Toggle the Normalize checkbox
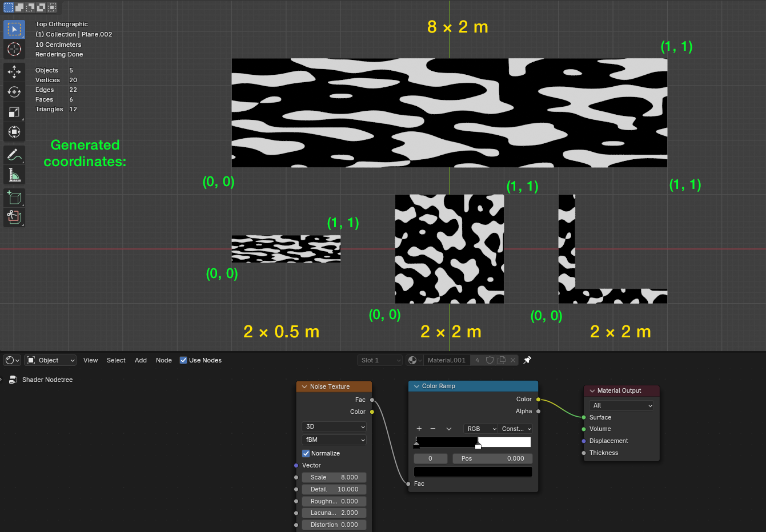Viewport: 766px width, 532px height. (306, 453)
